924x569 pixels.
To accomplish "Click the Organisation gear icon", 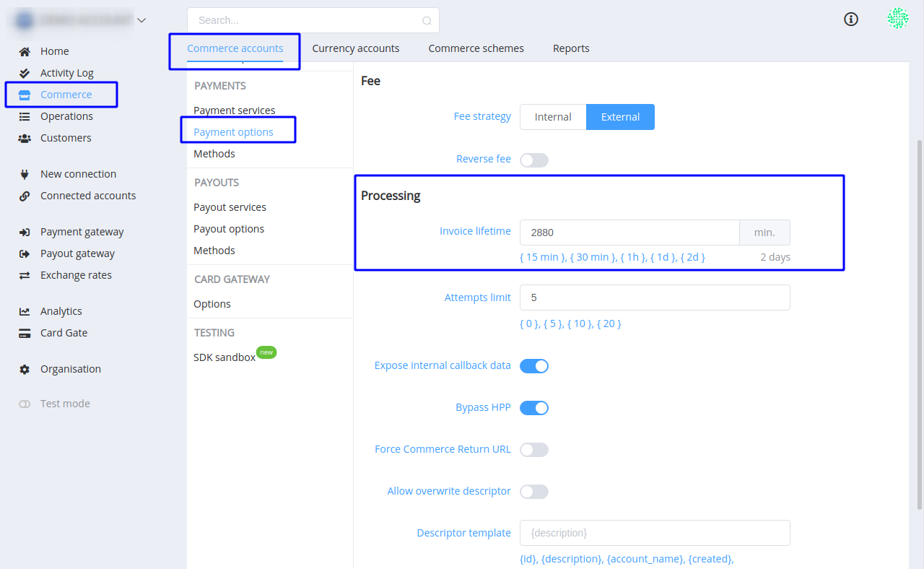I will coord(25,369).
